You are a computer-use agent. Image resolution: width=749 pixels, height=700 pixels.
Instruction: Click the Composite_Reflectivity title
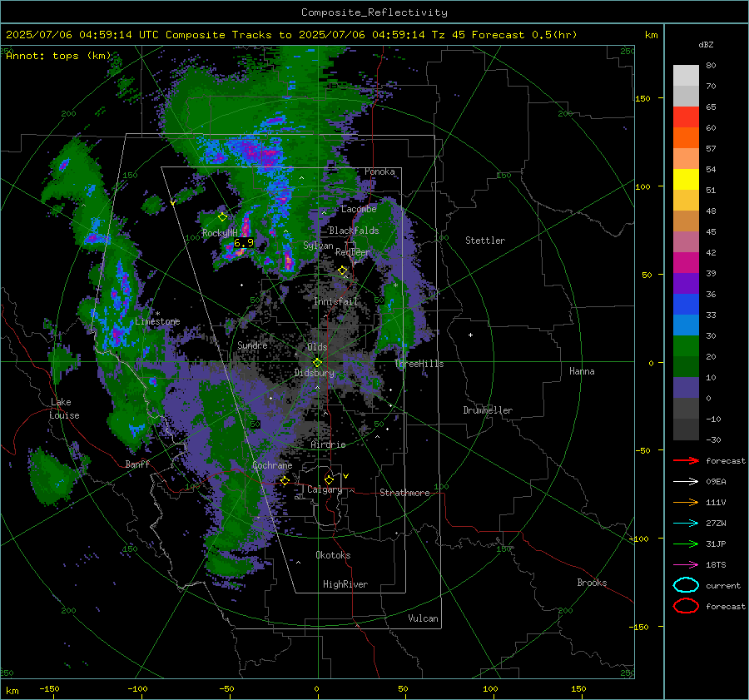click(374, 12)
